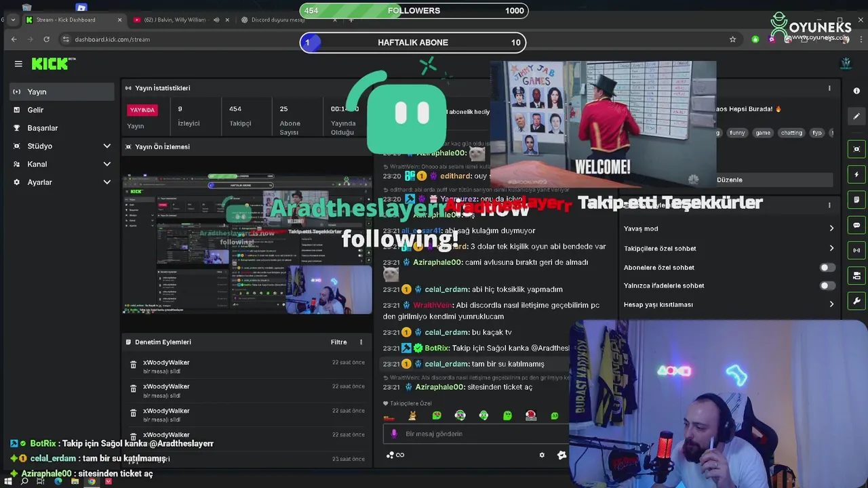Open stream info icon in right sidebar

856,91
